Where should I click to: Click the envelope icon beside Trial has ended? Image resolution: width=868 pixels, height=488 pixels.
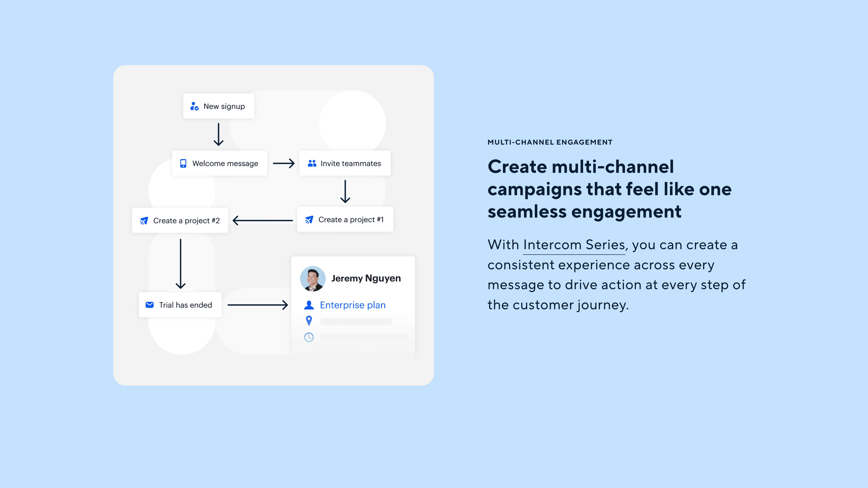(x=150, y=305)
